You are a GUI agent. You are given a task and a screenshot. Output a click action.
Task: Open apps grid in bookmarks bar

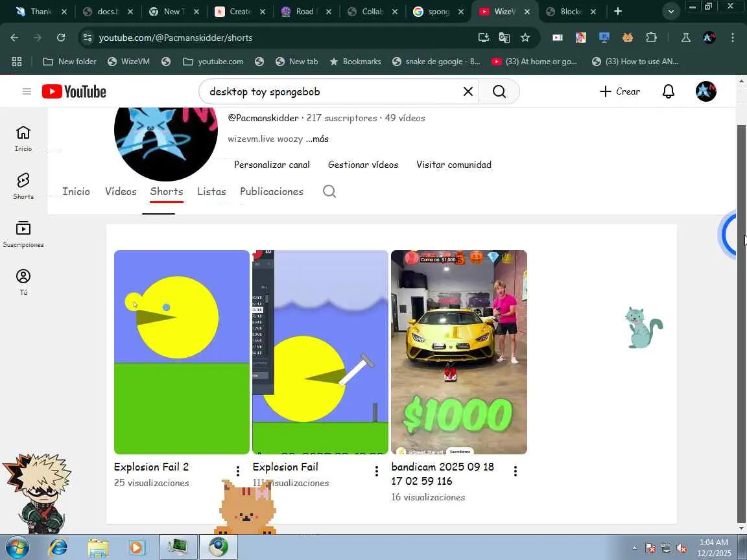17,62
